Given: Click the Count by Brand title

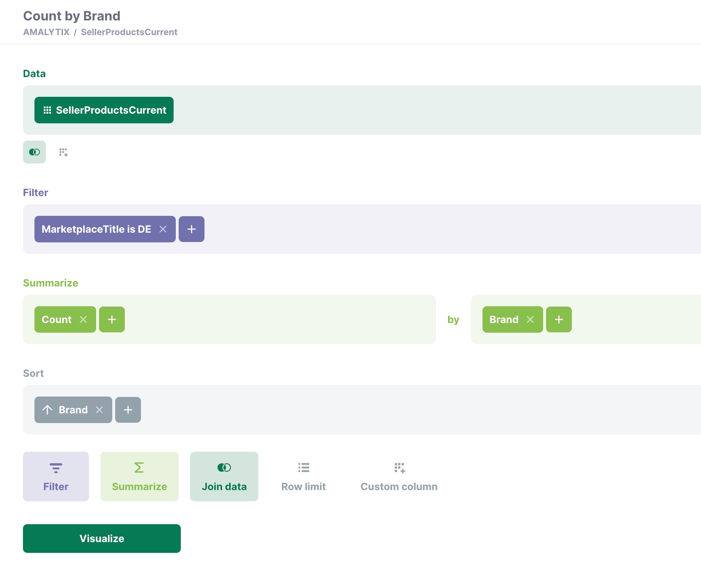Looking at the screenshot, I should (x=72, y=16).
